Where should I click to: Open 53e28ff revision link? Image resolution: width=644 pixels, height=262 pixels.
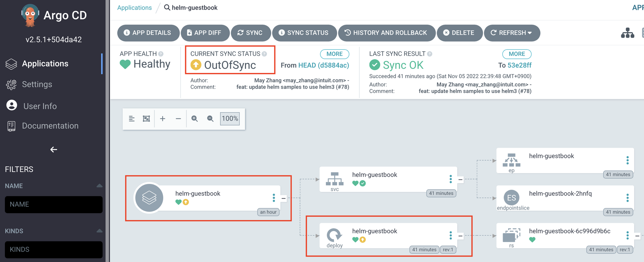click(x=519, y=65)
